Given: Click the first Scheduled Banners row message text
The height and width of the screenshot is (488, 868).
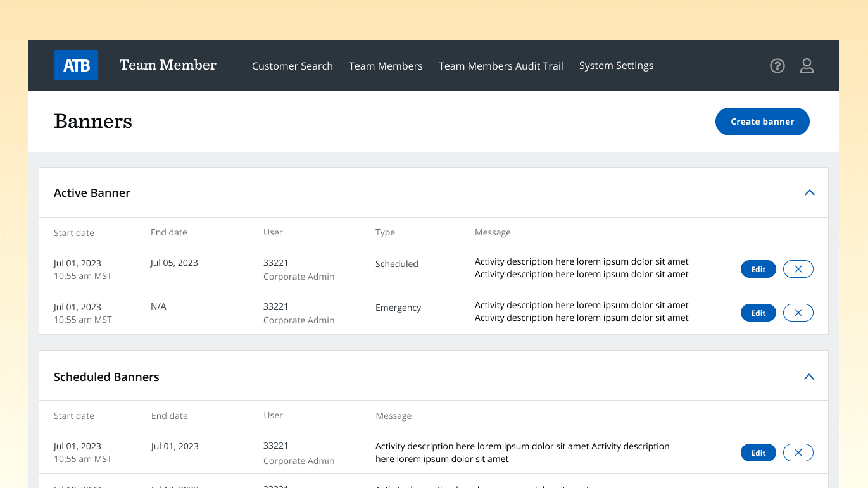Looking at the screenshot, I should coord(522,453).
